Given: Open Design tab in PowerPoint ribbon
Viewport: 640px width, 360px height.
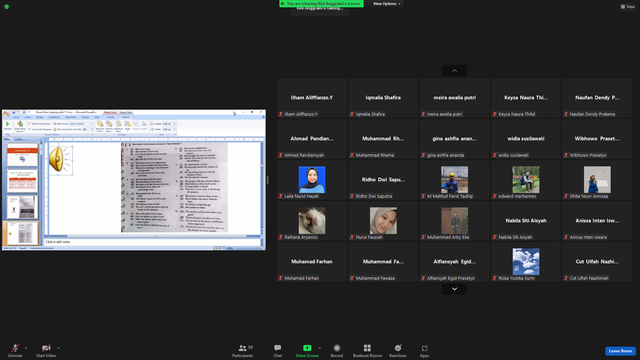Looking at the screenshot, I should 39,117.
